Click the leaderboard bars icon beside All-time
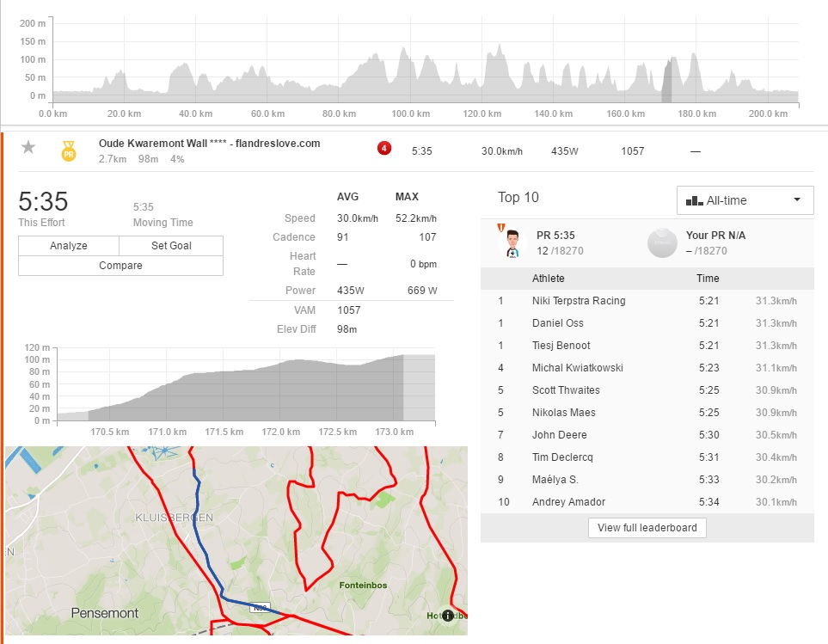 point(694,200)
